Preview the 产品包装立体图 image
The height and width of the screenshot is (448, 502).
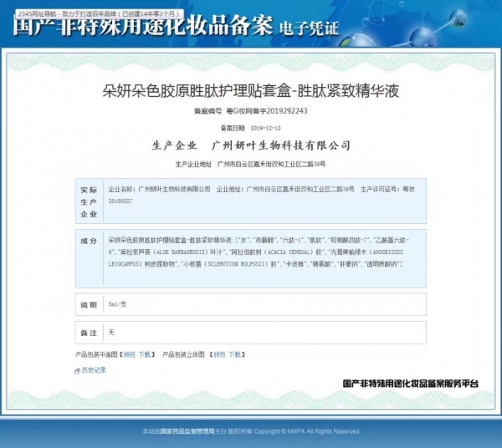click(x=218, y=354)
